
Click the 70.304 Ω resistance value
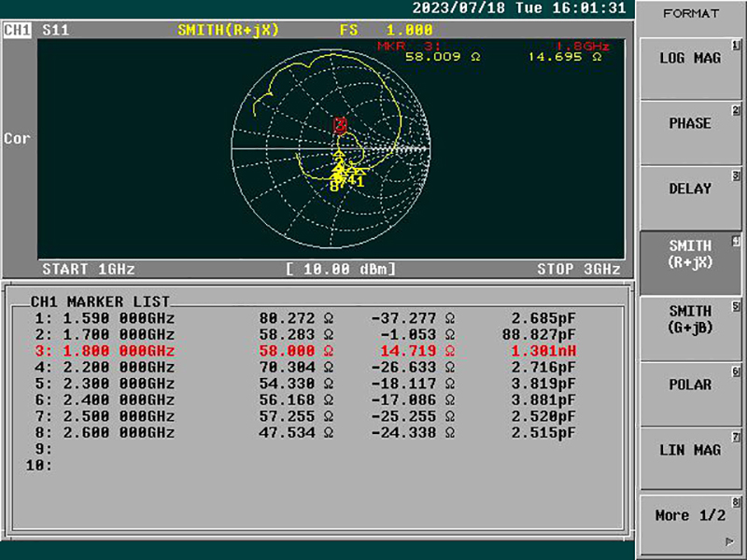click(x=296, y=367)
